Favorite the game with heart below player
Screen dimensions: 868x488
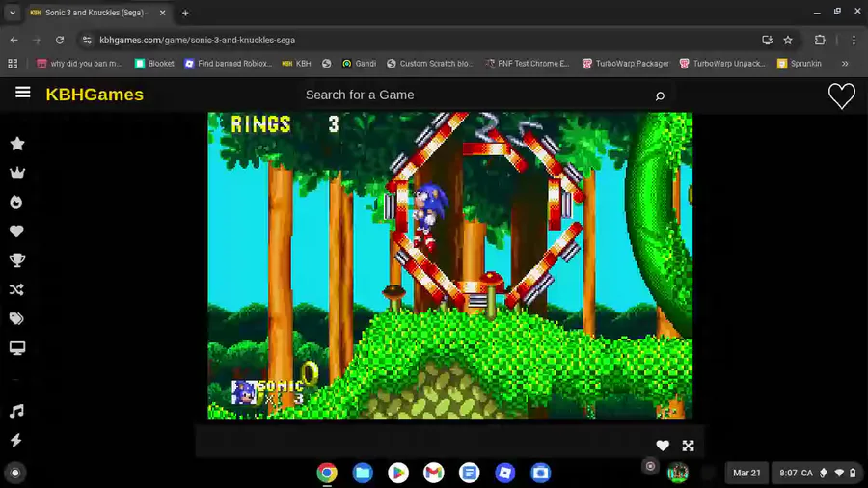663,446
